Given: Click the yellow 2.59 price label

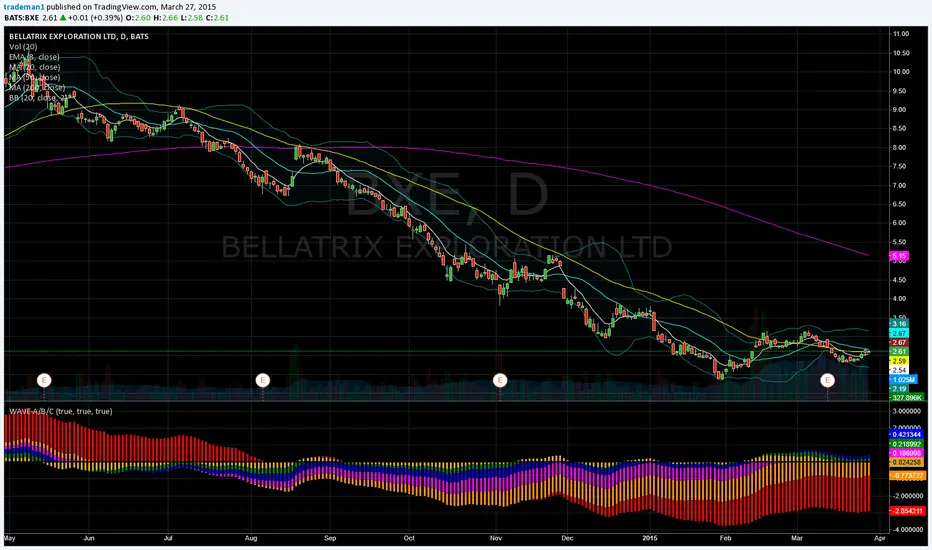Looking at the screenshot, I should 899,361.
